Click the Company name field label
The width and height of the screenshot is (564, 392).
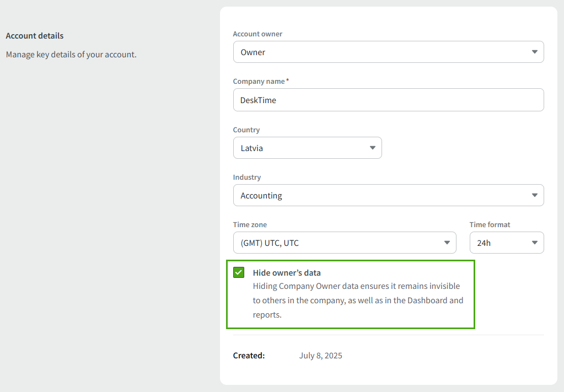(259, 82)
